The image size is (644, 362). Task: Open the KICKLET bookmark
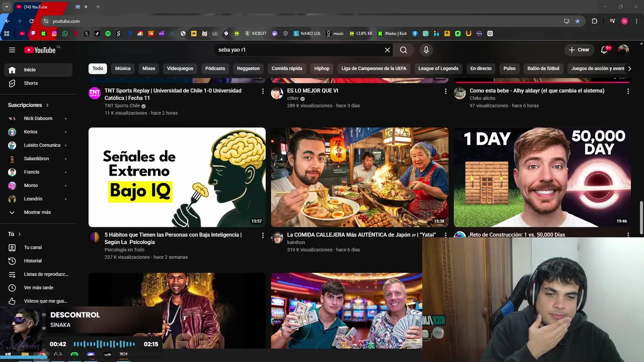tap(256, 34)
